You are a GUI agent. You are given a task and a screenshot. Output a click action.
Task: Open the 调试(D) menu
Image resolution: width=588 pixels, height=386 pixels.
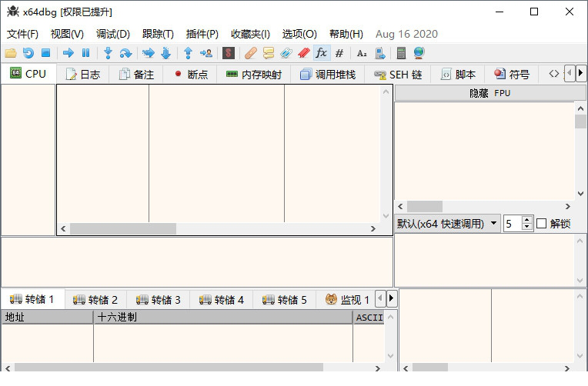pyautogui.click(x=113, y=34)
